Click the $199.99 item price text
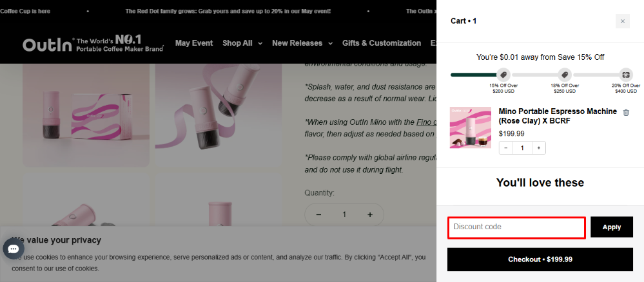This screenshot has width=644, height=282. [x=511, y=133]
